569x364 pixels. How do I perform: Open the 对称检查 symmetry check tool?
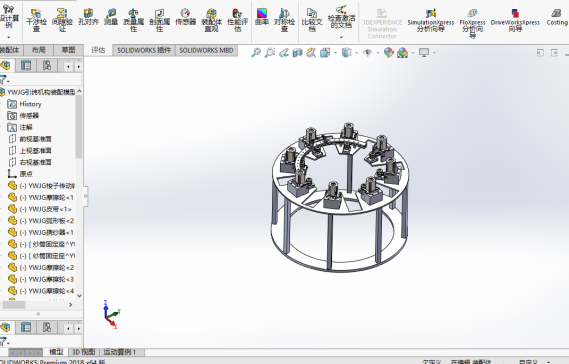[284, 20]
